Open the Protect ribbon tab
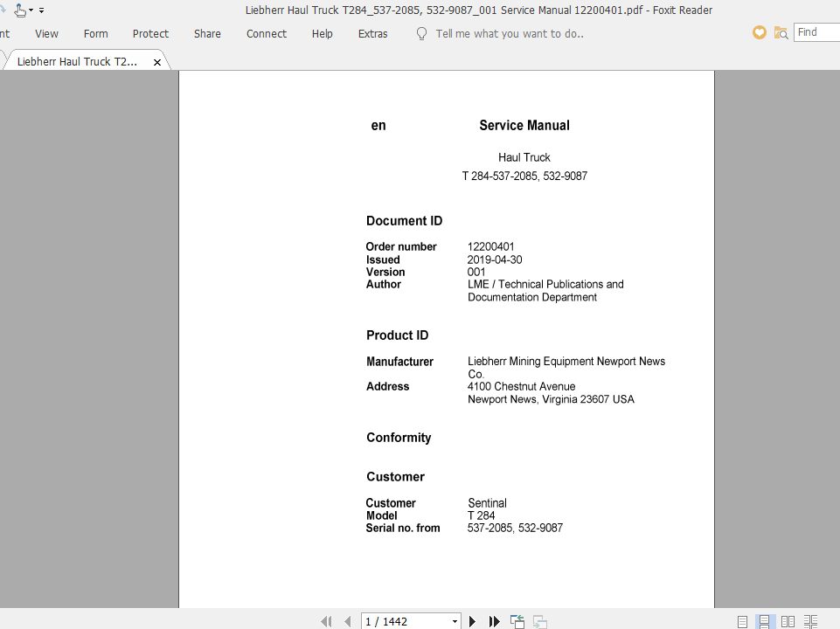 tap(150, 34)
